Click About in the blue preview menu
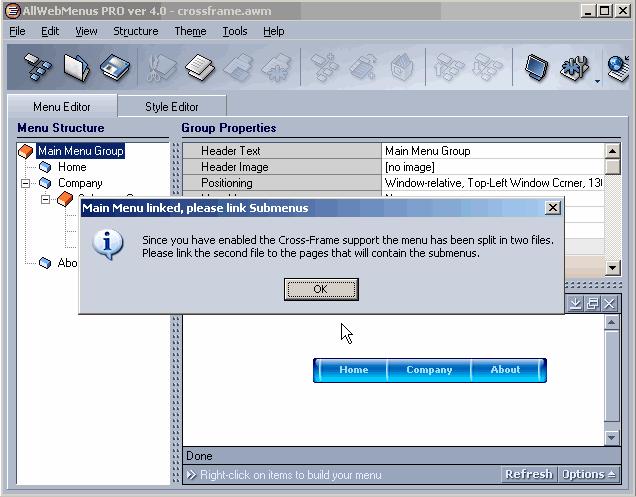The image size is (636, 497). point(505,370)
